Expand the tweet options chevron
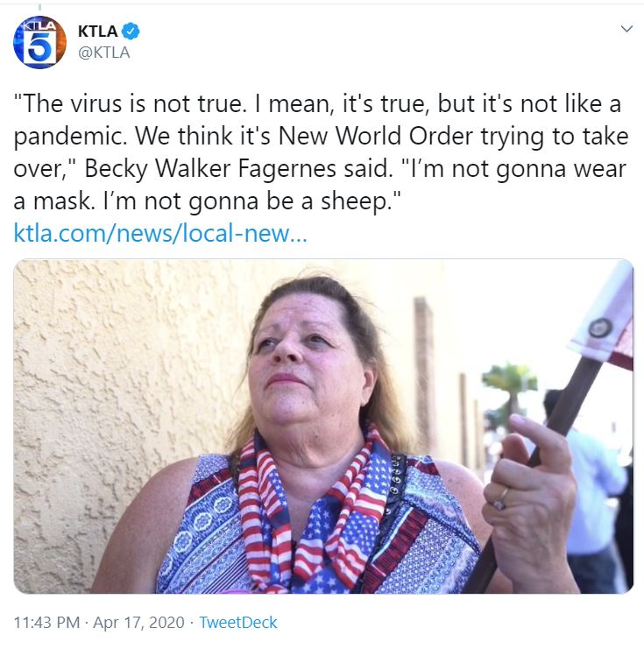The width and height of the screenshot is (644, 649). point(626,29)
